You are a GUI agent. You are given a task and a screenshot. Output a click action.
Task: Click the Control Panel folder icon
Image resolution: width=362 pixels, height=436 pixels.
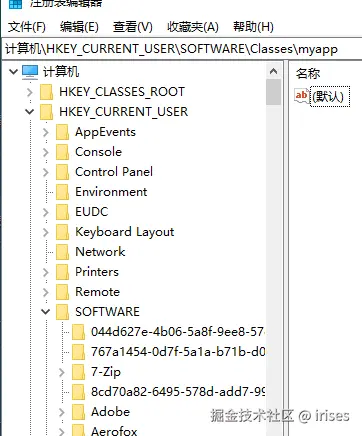pyautogui.click(x=62, y=172)
